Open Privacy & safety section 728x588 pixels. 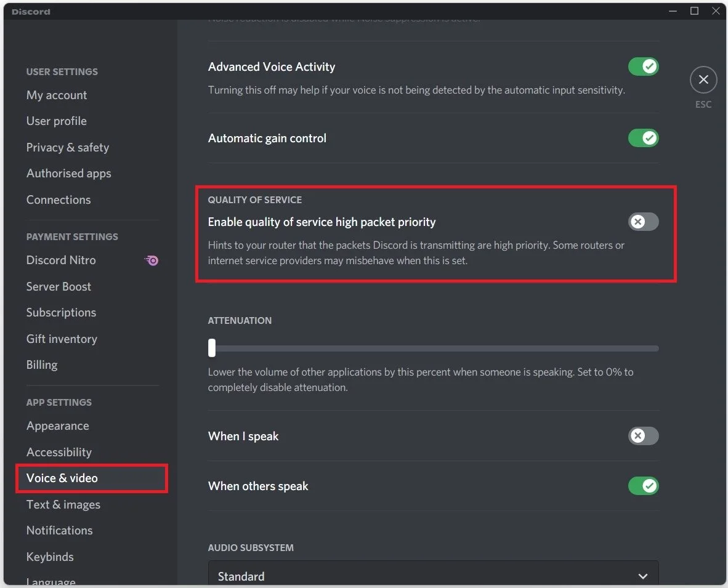[68, 148]
